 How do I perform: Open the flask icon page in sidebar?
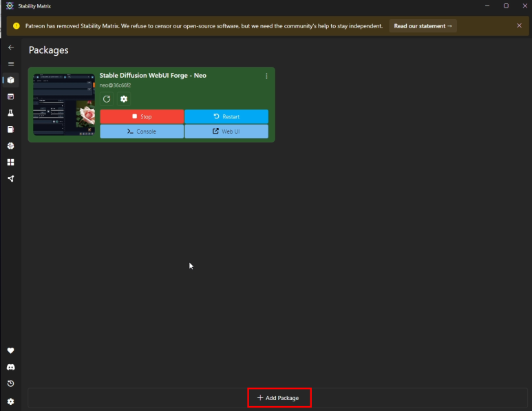(x=11, y=113)
